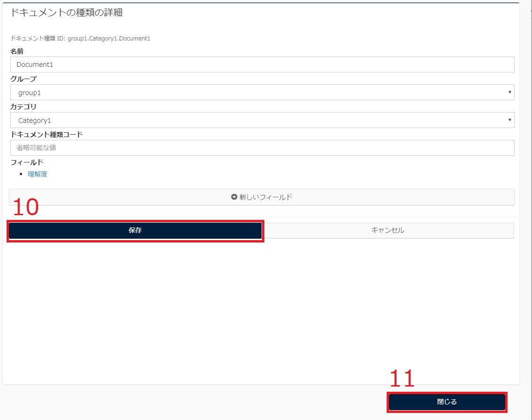
Task: Click the カテゴリ label
Action: pos(24,106)
